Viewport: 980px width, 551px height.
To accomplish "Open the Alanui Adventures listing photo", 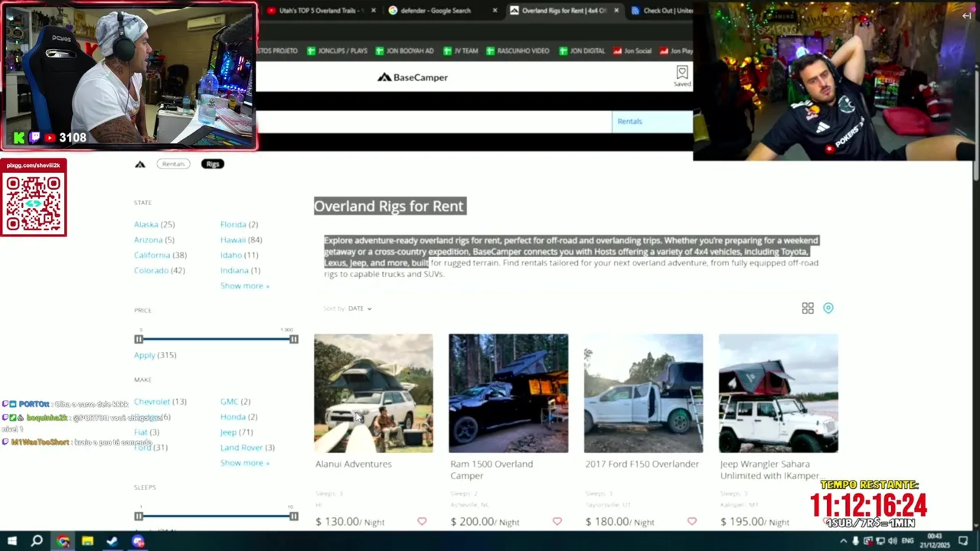I will [x=374, y=393].
